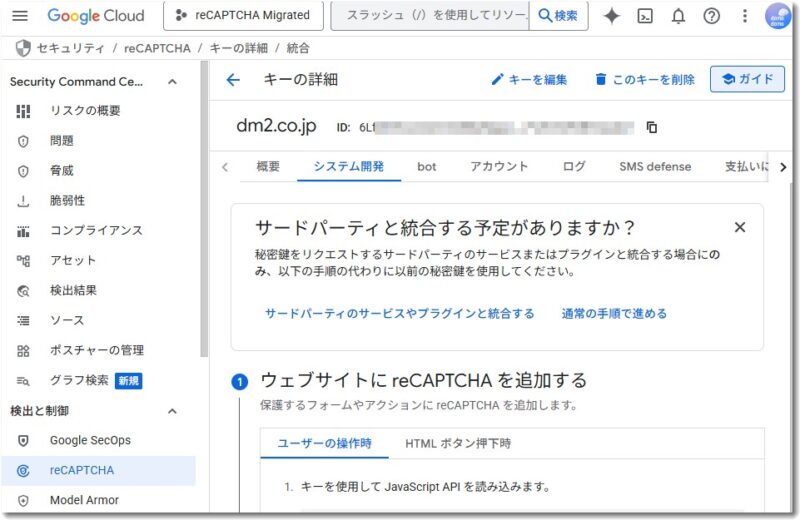Open the three-dot settings menu
Screen dimensions: 800x520
[745, 16]
